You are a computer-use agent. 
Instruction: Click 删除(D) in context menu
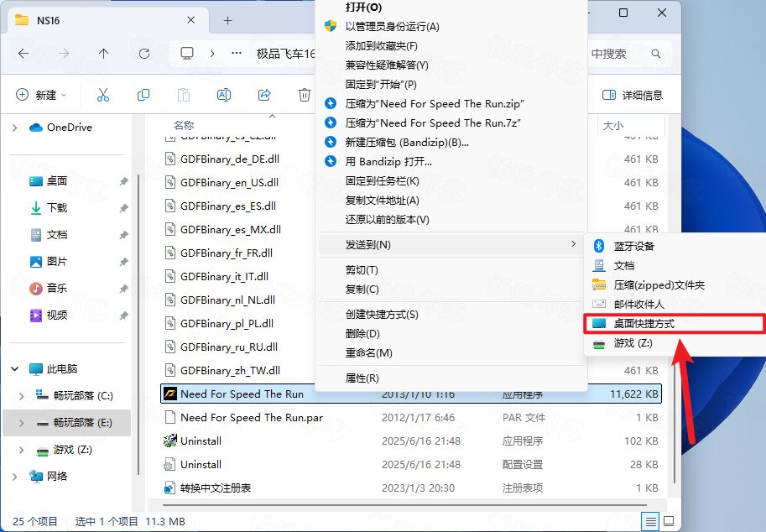(362, 334)
